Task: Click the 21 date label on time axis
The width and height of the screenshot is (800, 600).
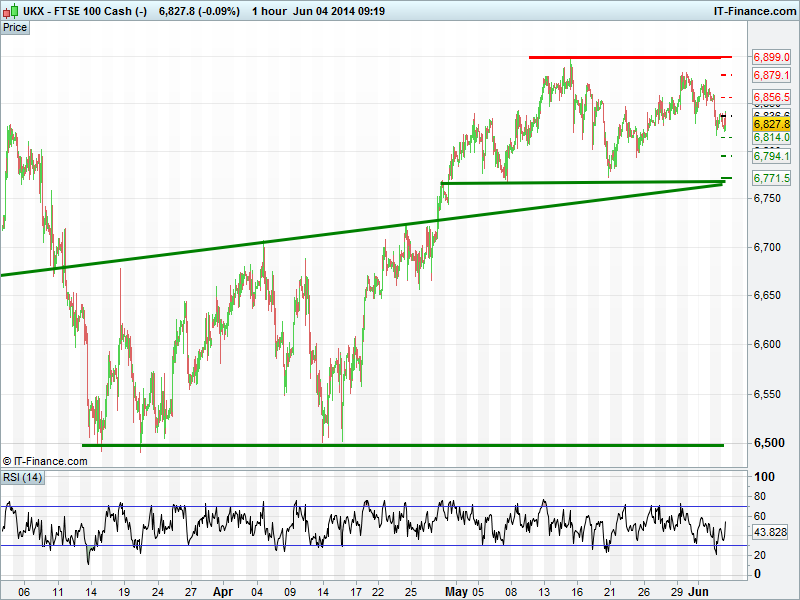Action: pyautogui.click(x=610, y=592)
